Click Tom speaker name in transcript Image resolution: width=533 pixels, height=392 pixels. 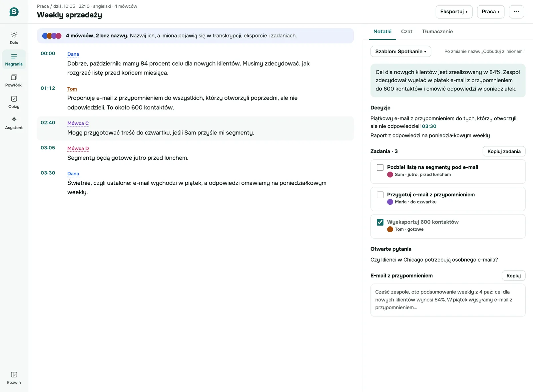[72, 89]
